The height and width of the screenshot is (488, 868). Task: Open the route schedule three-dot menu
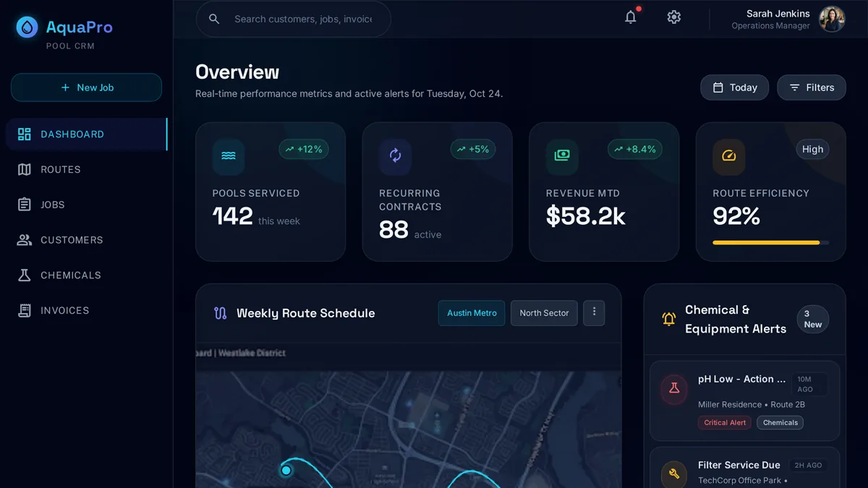594,312
